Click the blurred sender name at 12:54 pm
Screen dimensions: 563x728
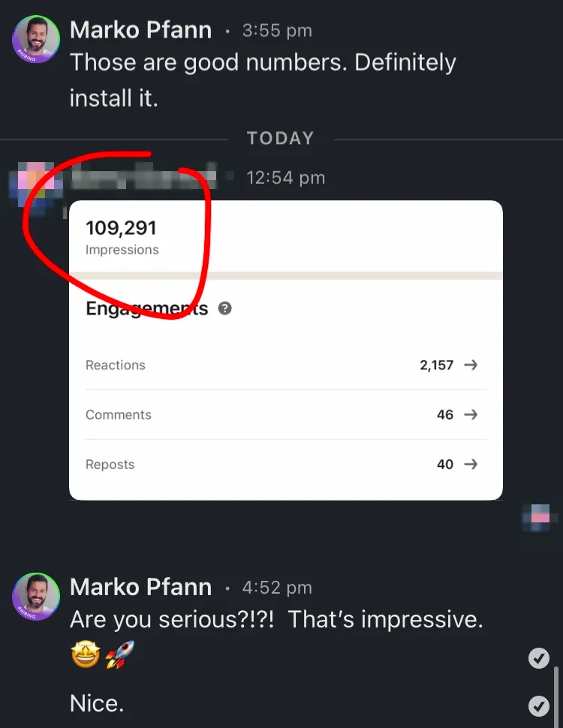pyautogui.click(x=143, y=176)
